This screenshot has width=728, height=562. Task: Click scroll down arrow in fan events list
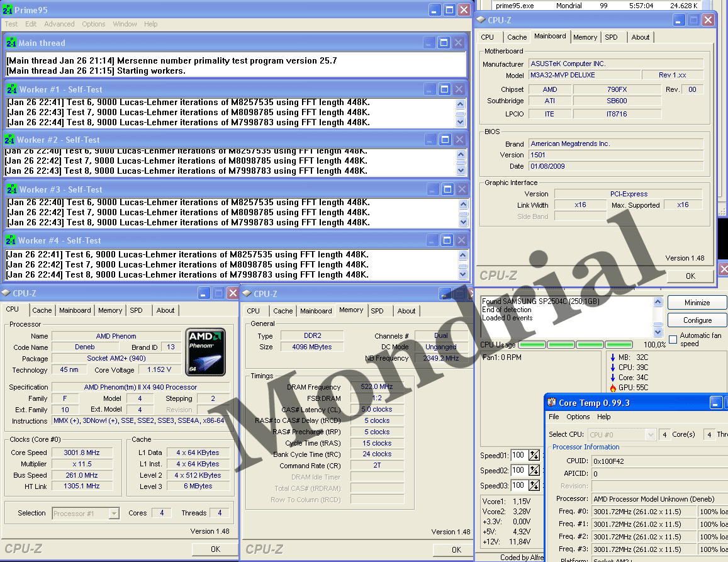click(658, 332)
